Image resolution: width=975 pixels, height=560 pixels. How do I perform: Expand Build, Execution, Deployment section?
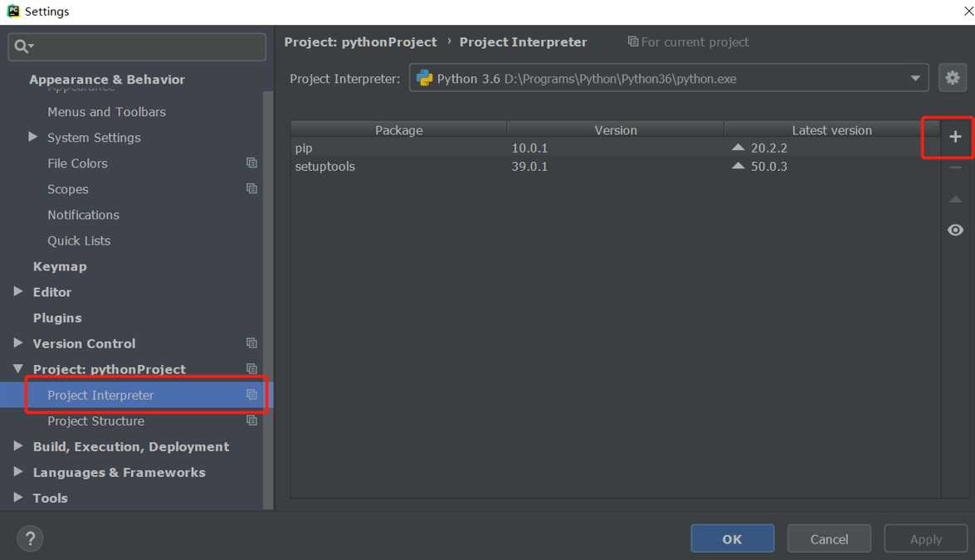tap(18, 446)
